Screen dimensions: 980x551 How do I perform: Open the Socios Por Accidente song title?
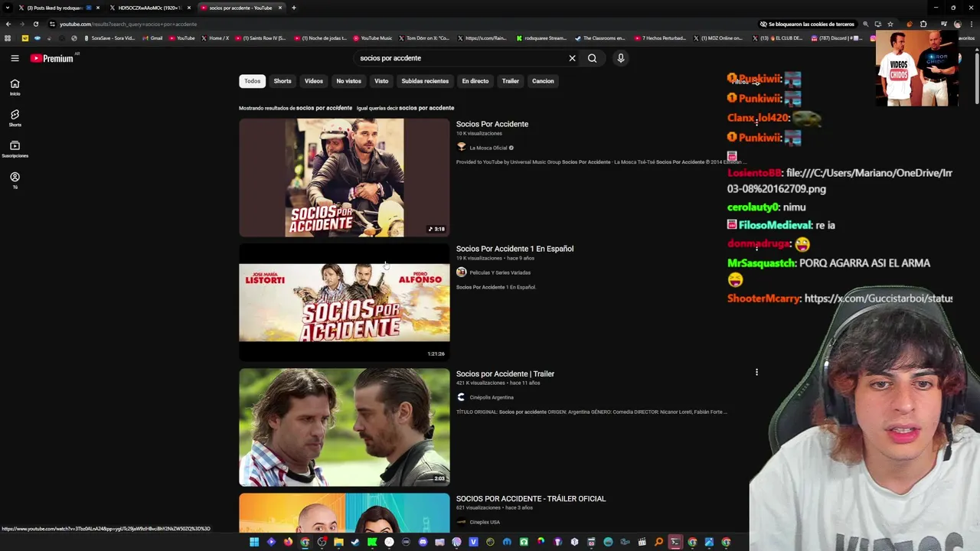tap(492, 124)
